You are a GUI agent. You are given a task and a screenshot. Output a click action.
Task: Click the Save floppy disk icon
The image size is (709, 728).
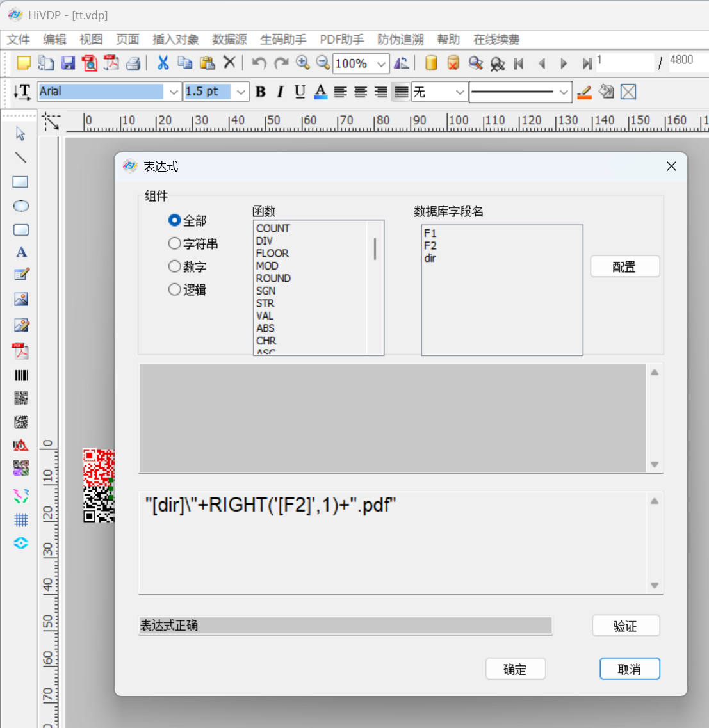[68, 63]
